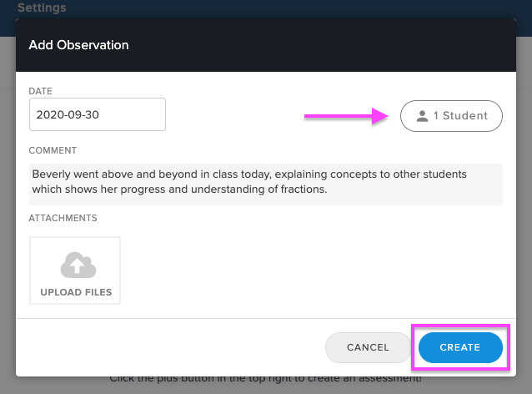Image resolution: width=532 pixels, height=394 pixels.
Task: Focus the Date field showing 2020-09-30
Action: [x=98, y=114]
